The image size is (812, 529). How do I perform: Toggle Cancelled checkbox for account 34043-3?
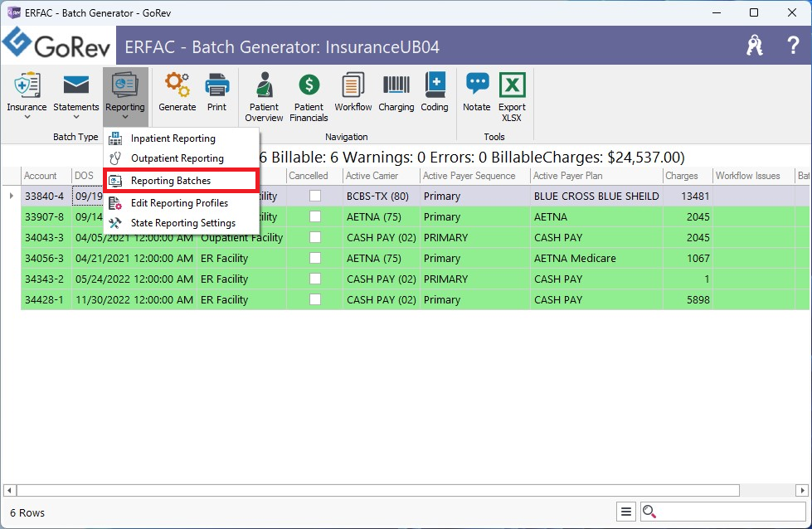coord(315,237)
